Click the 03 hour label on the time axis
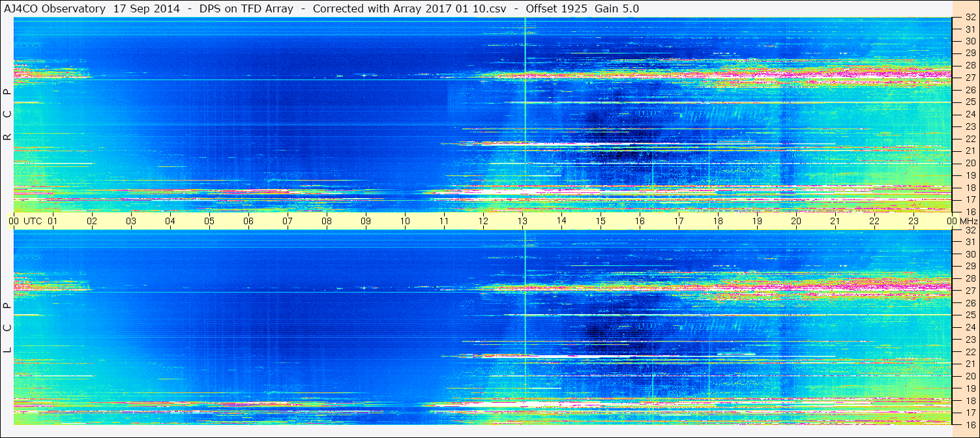980x438 pixels. click(x=131, y=221)
